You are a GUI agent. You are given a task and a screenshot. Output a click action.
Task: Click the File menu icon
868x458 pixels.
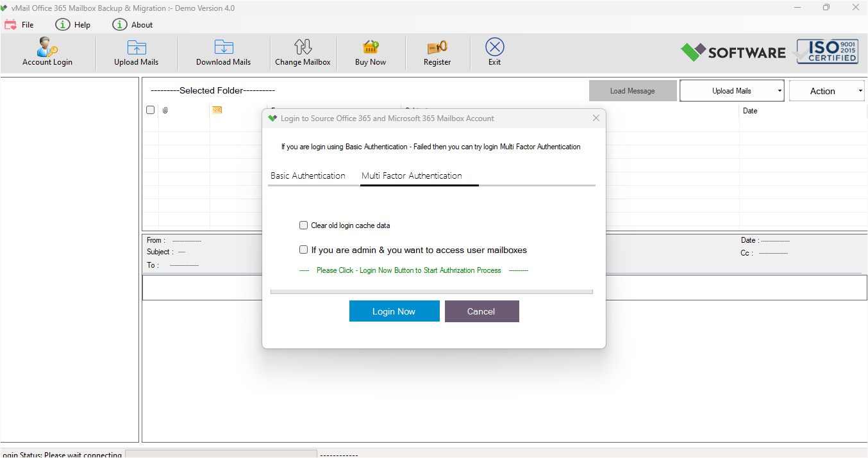pos(10,25)
